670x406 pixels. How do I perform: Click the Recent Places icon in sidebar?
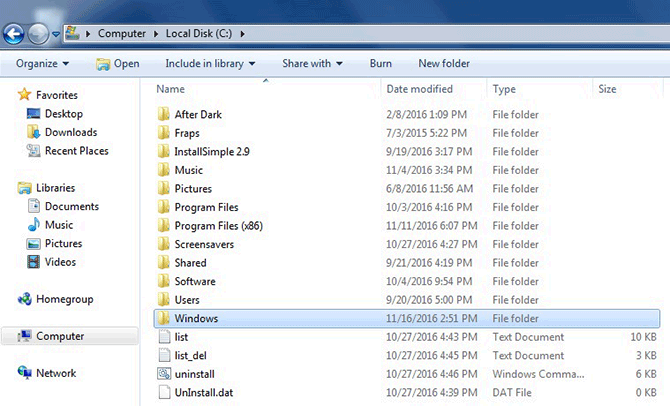(33, 150)
